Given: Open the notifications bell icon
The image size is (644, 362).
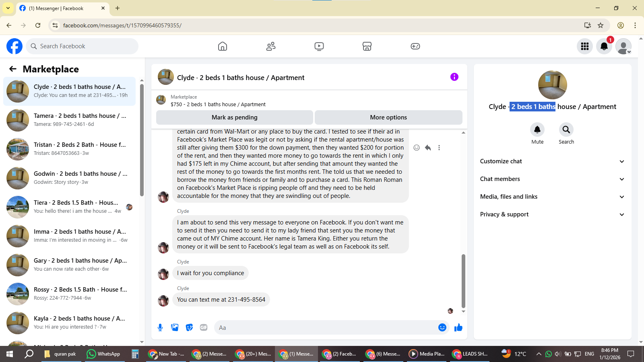Looking at the screenshot, I should tap(604, 46).
